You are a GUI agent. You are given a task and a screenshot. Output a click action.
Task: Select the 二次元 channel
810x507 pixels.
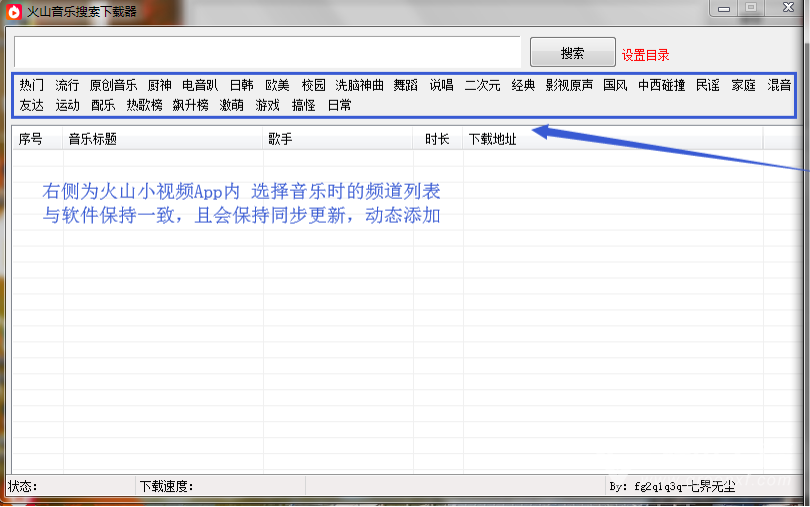pos(482,85)
